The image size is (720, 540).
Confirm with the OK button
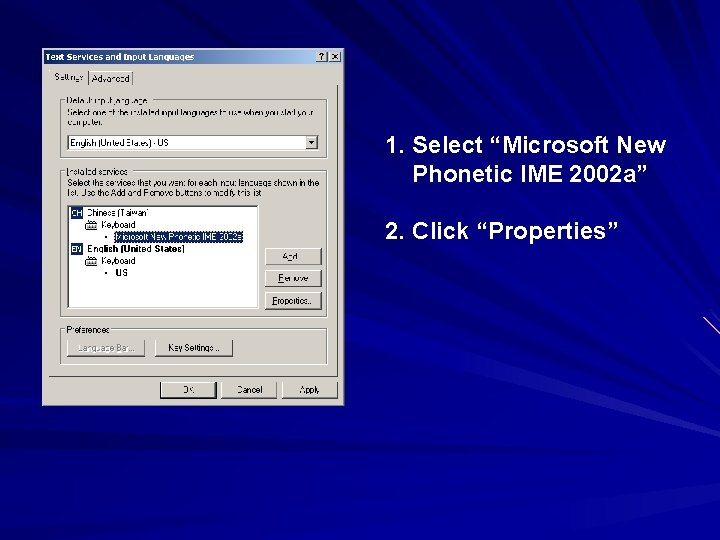point(188,390)
